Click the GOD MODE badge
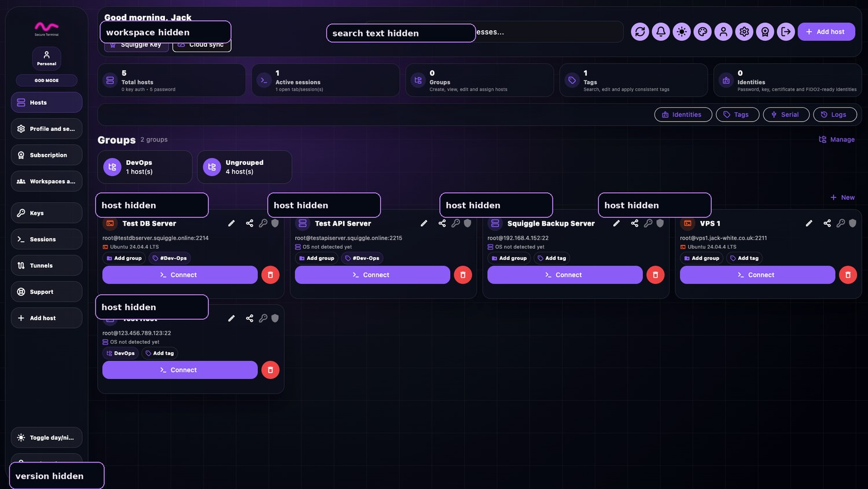Image resolution: width=868 pixels, height=489 pixels. click(46, 80)
